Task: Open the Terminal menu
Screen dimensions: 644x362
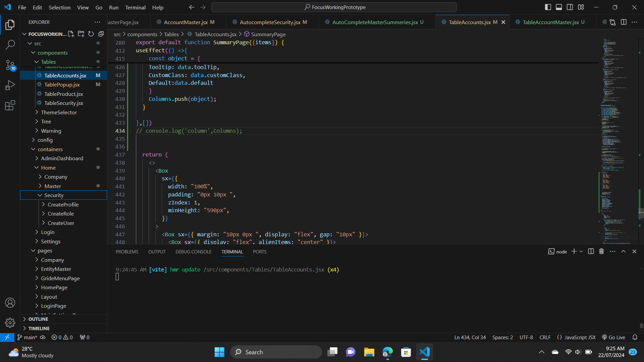Action: pos(135,7)
